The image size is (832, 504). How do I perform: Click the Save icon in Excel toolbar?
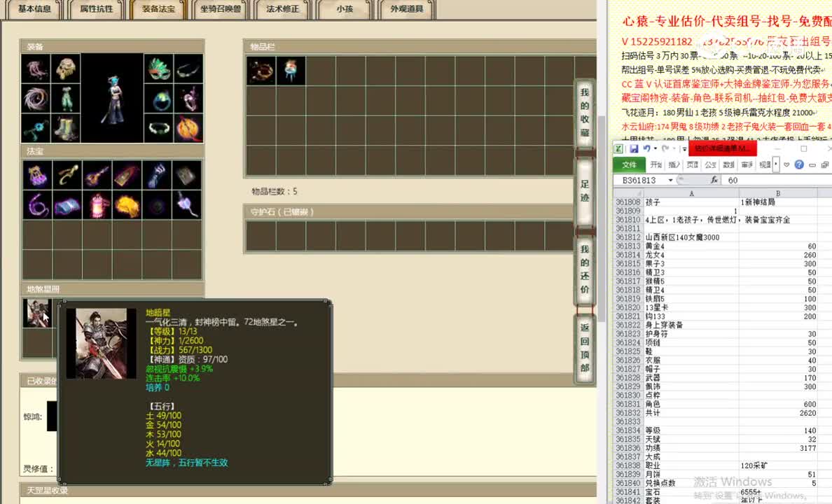click(635, 148)
